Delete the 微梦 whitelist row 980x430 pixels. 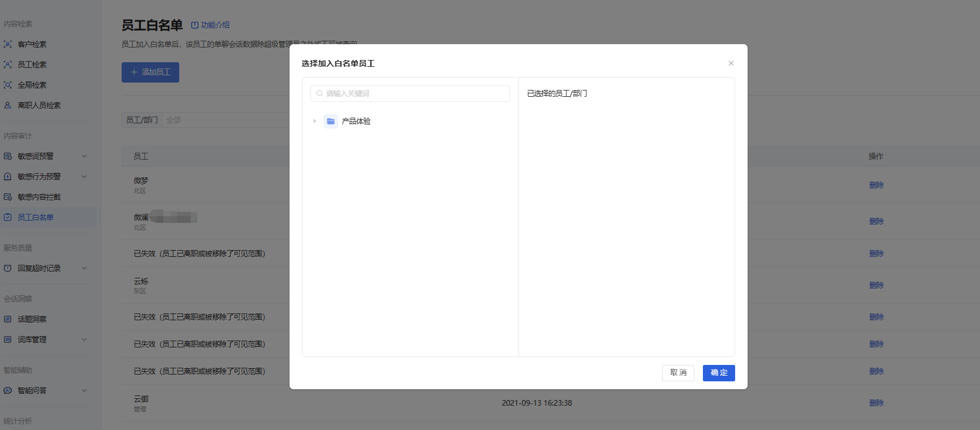tap(877, 185)
